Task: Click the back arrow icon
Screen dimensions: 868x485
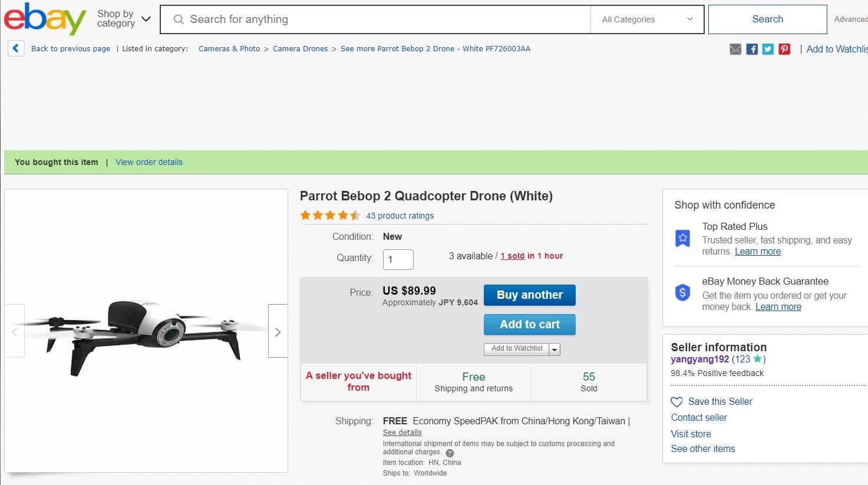Action: click(x=16, y=48)
